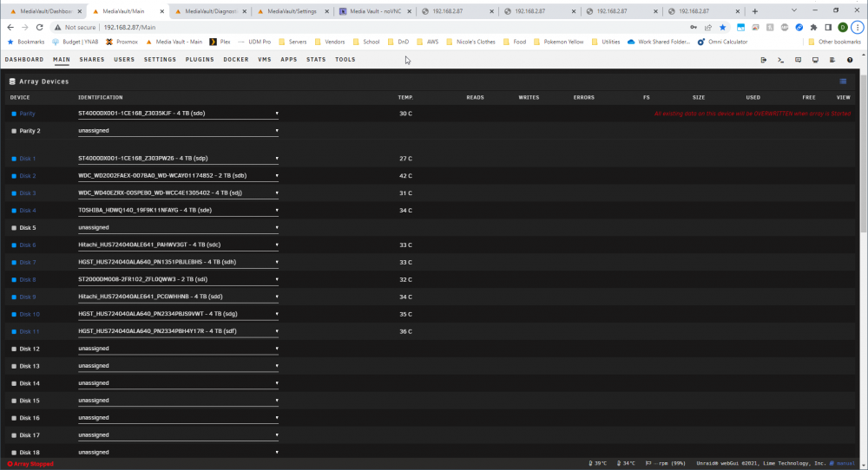Click the Disk 1 status indicator square

coord(14,159)
